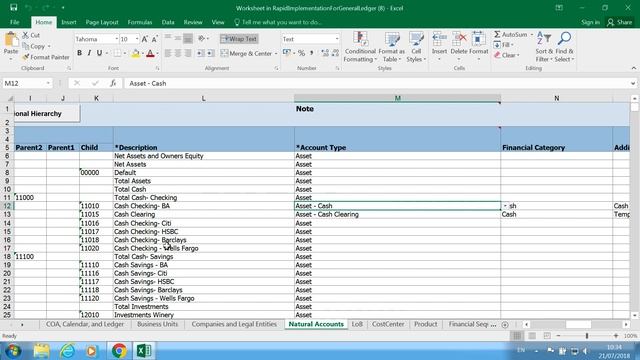Image resolution: width=640 pixels, height=360 pixels.
Task: Click the Delete cells icon
Action: click(459, 40)
